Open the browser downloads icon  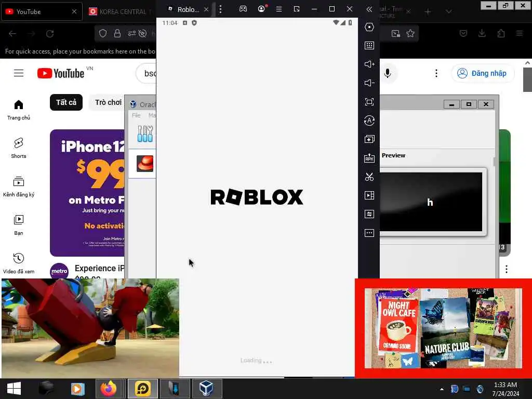tap(482, 33)
